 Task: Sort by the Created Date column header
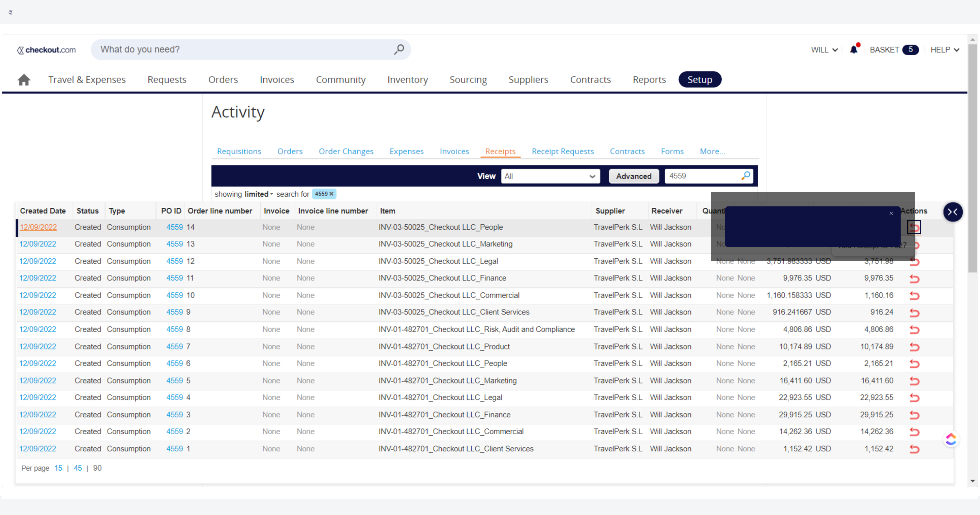click(x=42, y=211)
